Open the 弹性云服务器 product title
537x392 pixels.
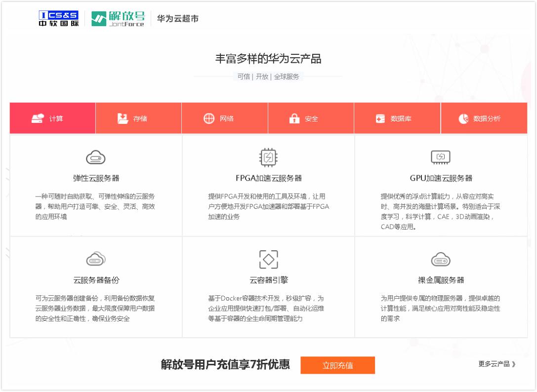pyautogui.click(x=96, y=178)
